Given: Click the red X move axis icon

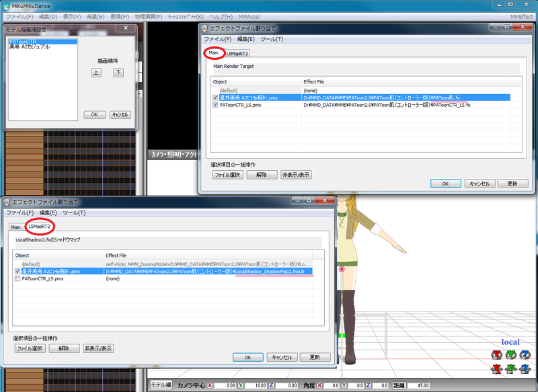Looking at the screenshot, I should click(x=496, y=369).
